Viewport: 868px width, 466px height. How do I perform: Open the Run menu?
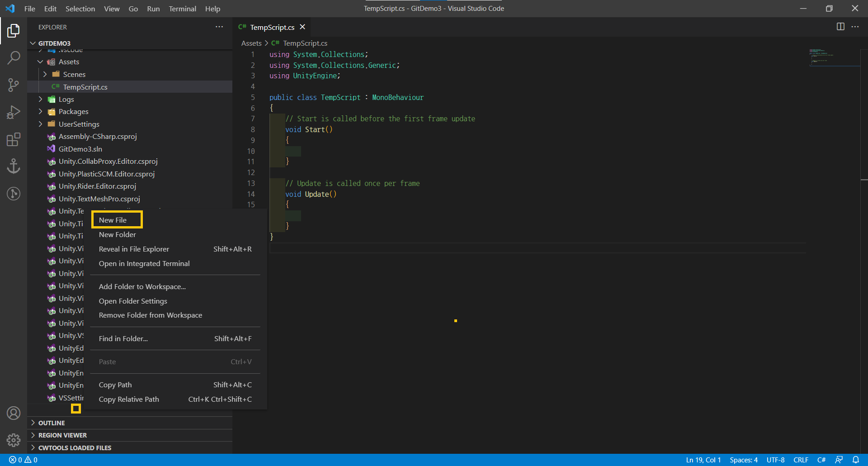[153, 9]
